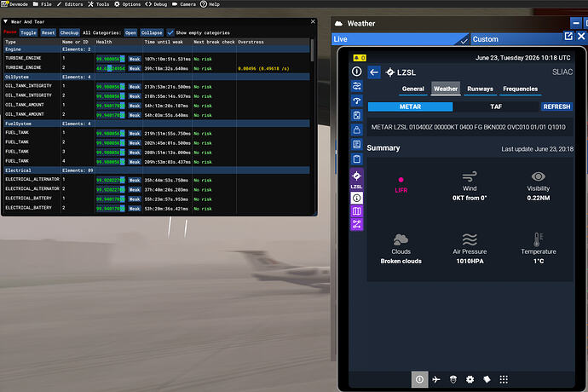The image size is (588, 392).
Task: Collapse the Wear And Tear window triangle
Action: pos(6,22)
